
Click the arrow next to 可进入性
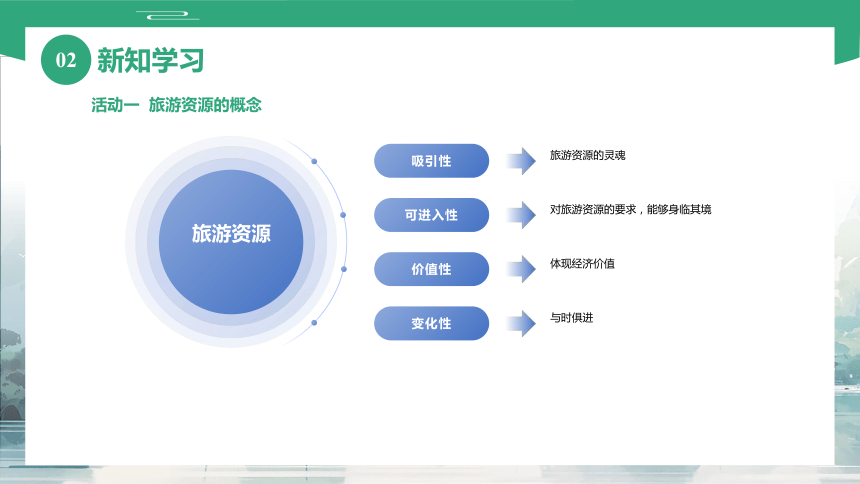coord(521,215)
